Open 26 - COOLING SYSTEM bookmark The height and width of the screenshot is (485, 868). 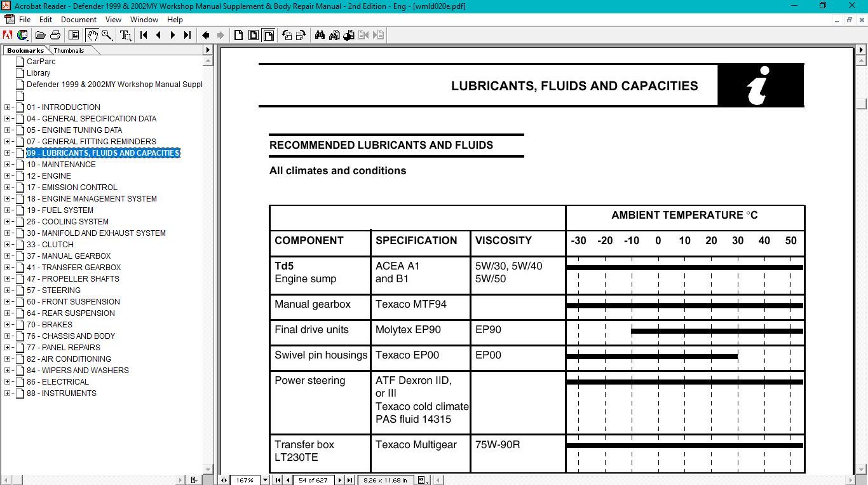67,222
